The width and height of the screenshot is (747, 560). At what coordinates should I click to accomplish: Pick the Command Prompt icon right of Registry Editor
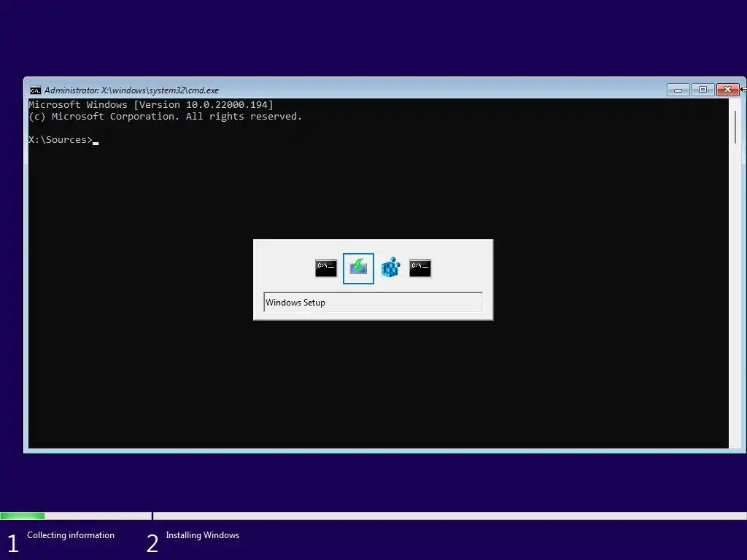pyautogui.click(x=419, y=268)
